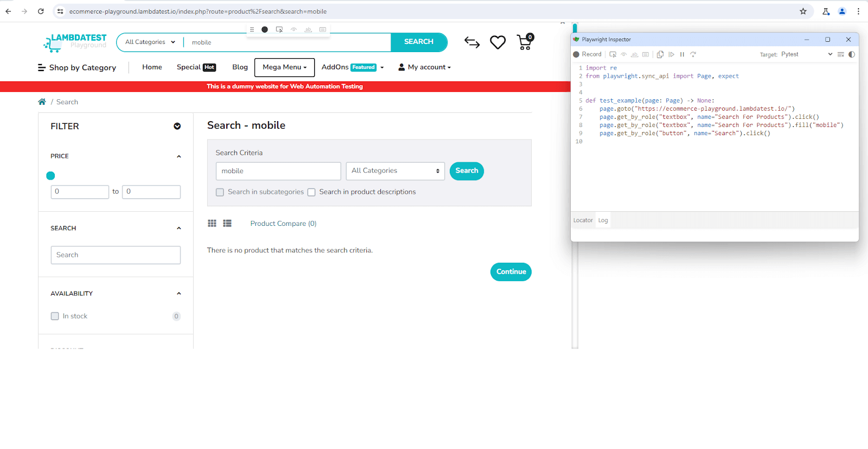868x449 pixels.
Task: Switch to list view for products
Action: (227, 223)
